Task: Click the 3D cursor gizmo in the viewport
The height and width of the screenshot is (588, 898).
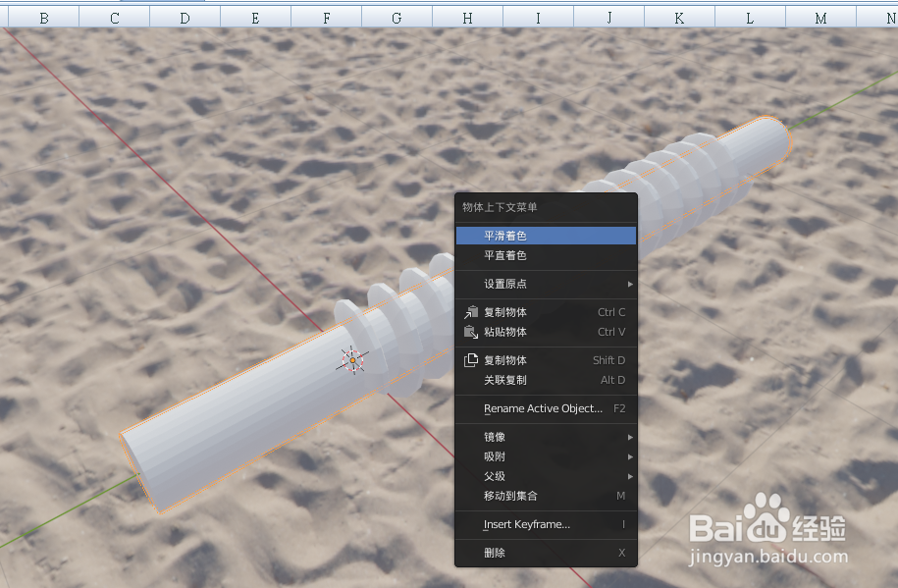Action: coord(352,360)
